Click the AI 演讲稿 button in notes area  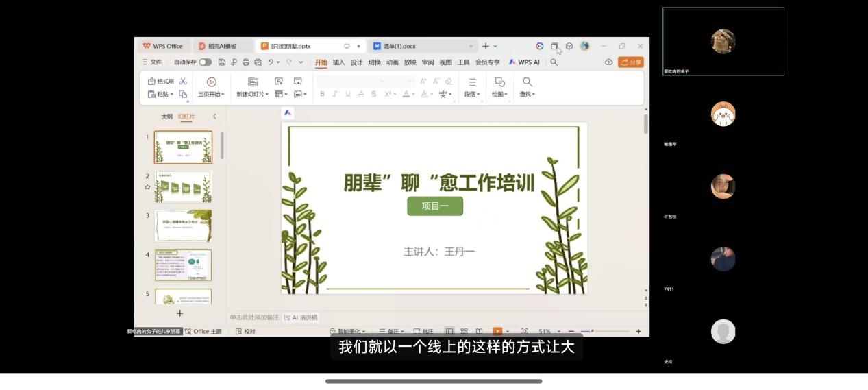coord(301,317)
